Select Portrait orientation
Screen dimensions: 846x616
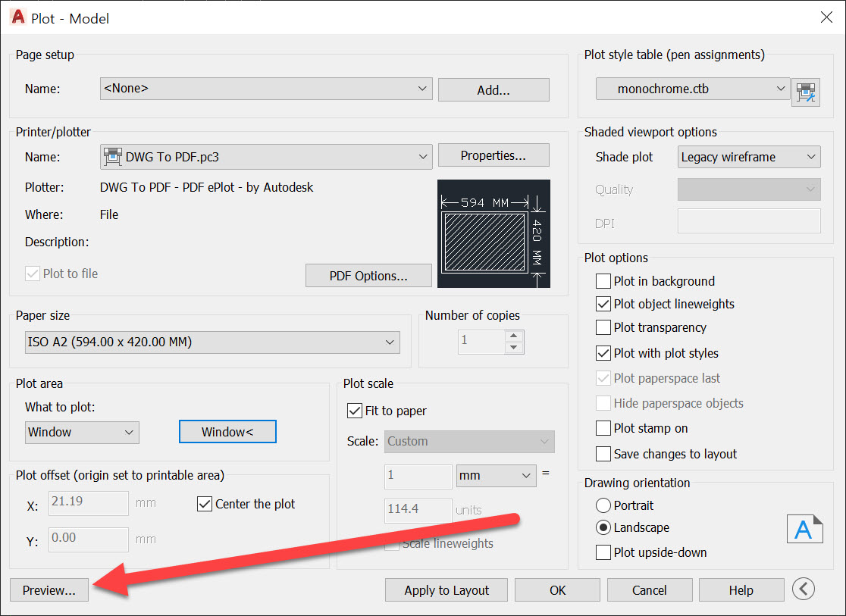coord(603,505)
